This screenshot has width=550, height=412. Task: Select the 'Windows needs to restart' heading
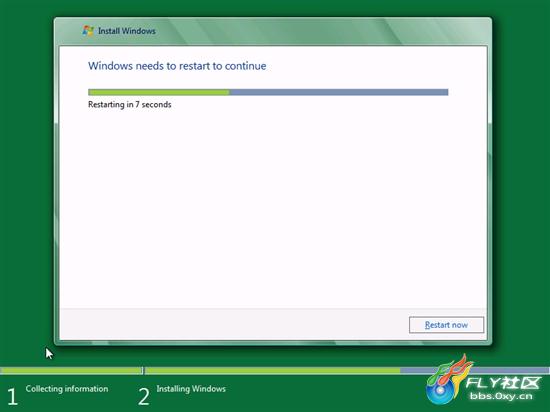[177, 66]
